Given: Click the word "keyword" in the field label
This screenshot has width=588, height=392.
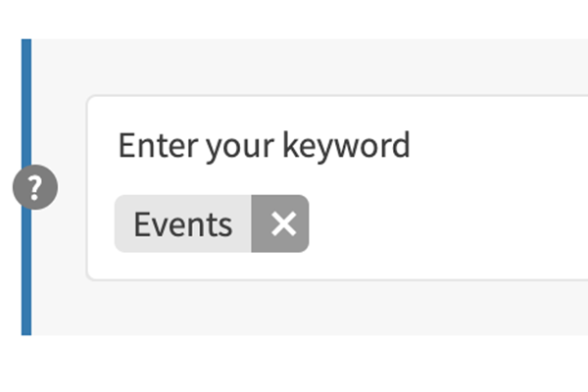Looking at the screenshot, I should tap(346, 146).
